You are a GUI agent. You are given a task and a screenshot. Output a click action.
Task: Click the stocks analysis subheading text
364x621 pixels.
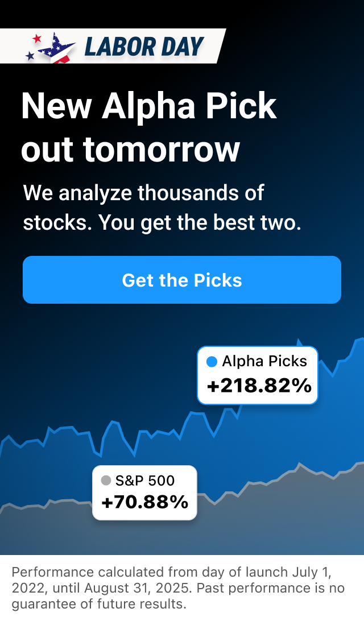coord(163,208)
